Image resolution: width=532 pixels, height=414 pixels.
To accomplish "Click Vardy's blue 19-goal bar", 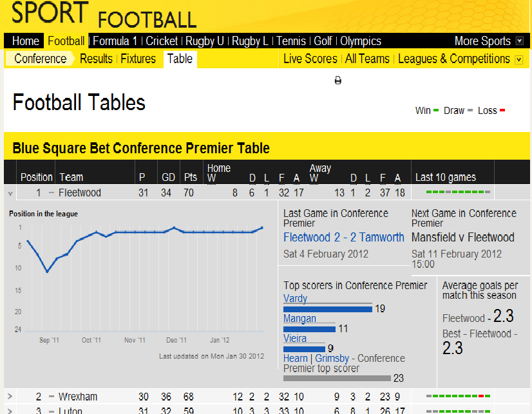I will [328, 309].
